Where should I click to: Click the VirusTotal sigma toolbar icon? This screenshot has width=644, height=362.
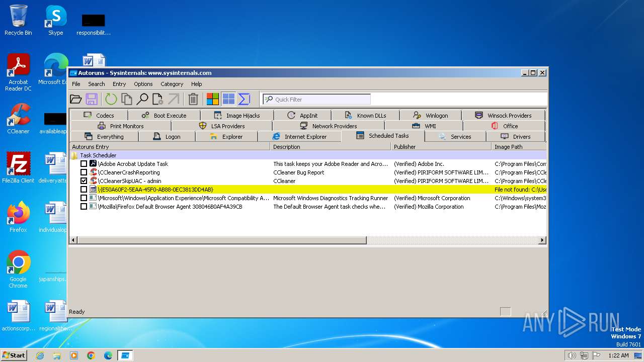click(244, 99)
